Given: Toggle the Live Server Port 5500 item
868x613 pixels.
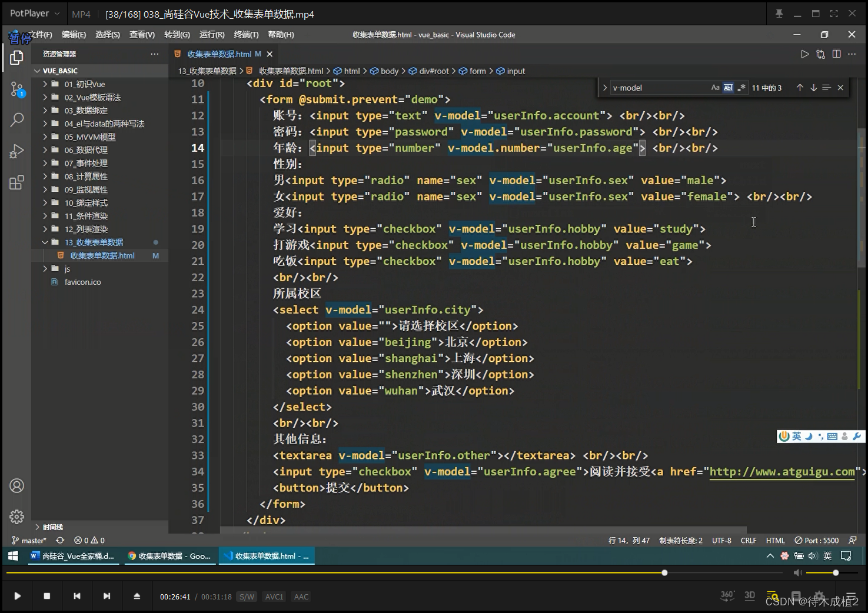Looking at the screenshot, I should click(x=816, y=540).
